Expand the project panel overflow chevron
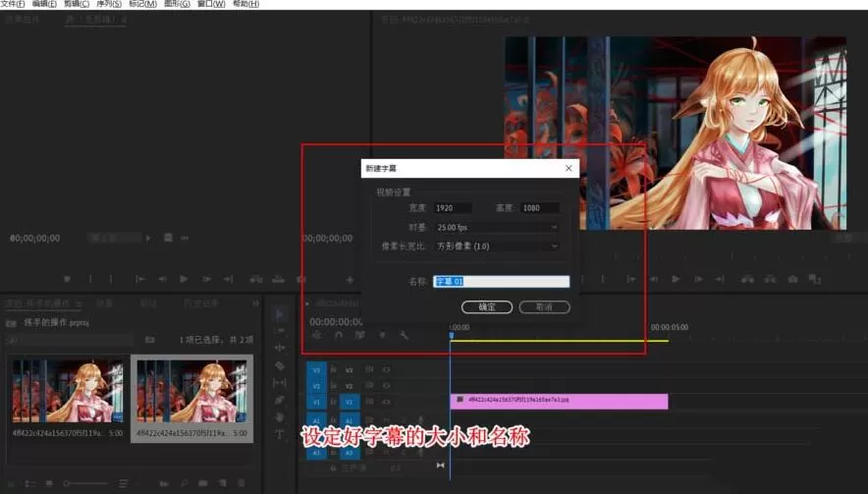The image size is (868, 494). [x=255, y=303]
